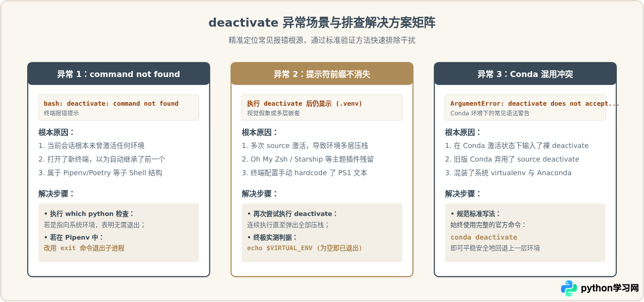
Task: Click bullet 若在 Pipenv 中
Action: pos(73,237)
